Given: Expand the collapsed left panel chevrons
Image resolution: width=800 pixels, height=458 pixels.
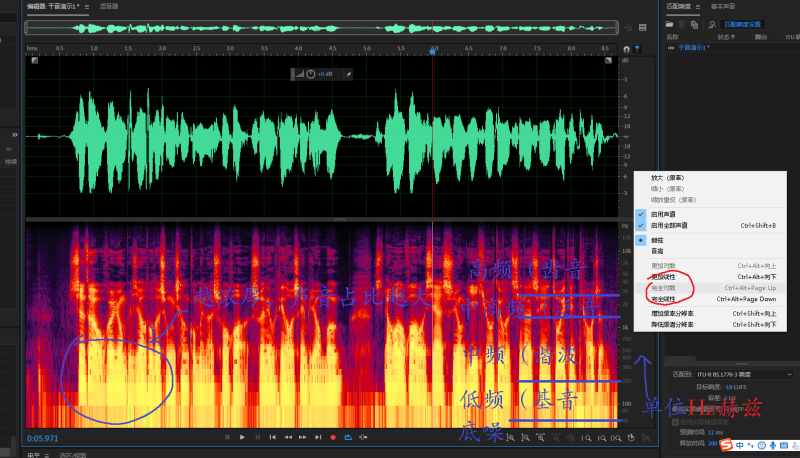Looking at the screenshot, I should pyautogui.click(x=14, y=133).
